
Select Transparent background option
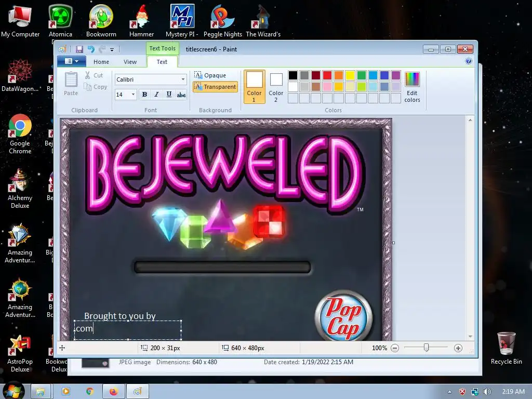(x=215, y=87)
